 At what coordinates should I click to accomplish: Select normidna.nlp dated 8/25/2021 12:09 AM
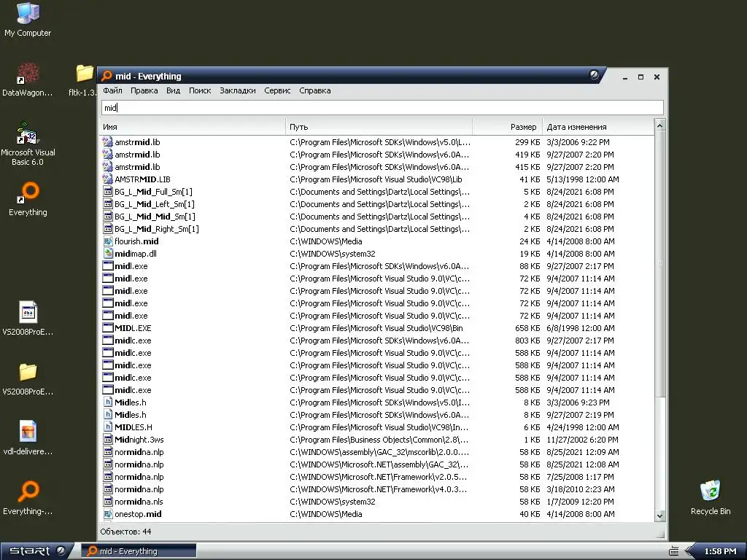(x=139, y=451)
